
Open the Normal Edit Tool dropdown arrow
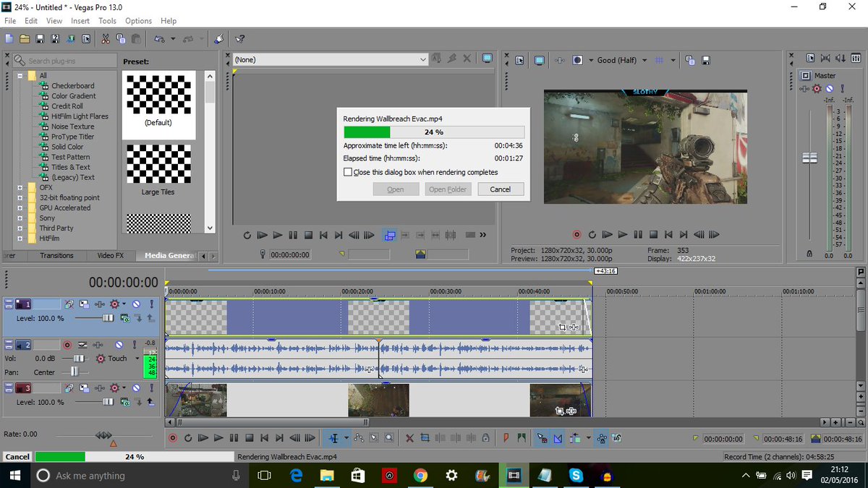(346, 438)
